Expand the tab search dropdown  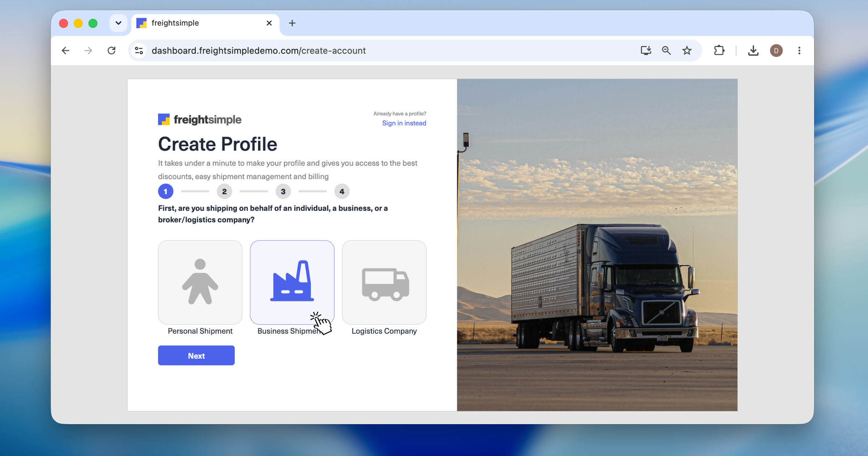[118, 23]
